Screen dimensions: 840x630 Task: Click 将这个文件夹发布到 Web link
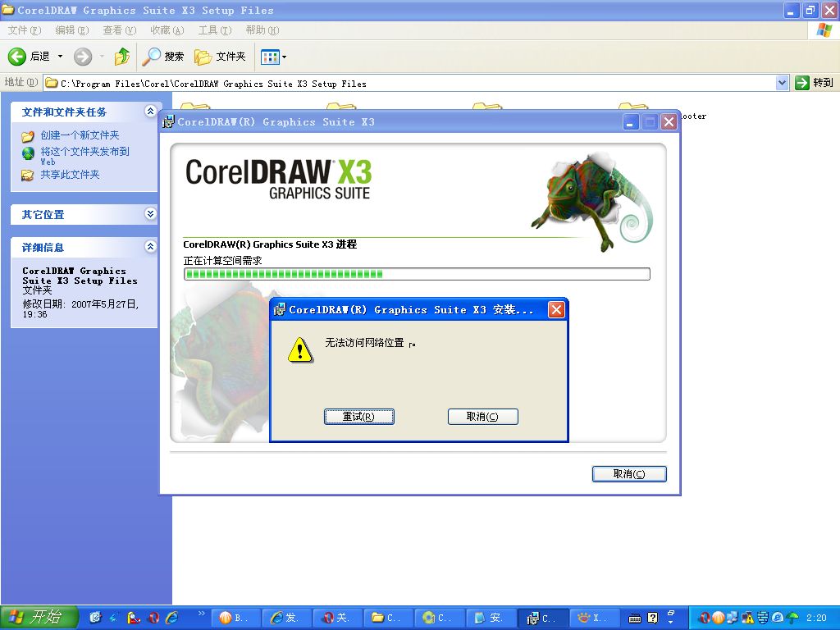[x=84, y=156]
